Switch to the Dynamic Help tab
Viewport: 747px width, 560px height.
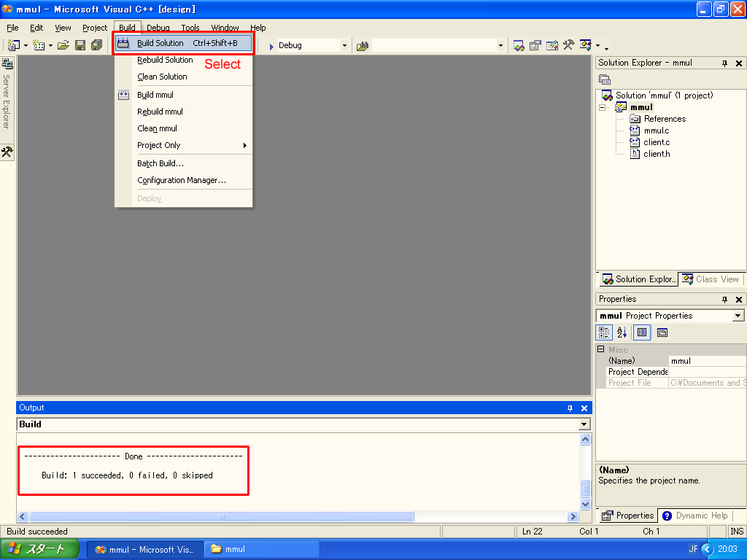click(695, 516)
